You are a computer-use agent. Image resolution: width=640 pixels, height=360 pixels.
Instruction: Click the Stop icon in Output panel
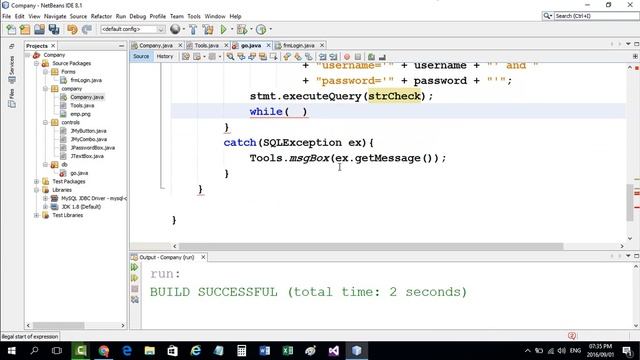pos(134,289)
